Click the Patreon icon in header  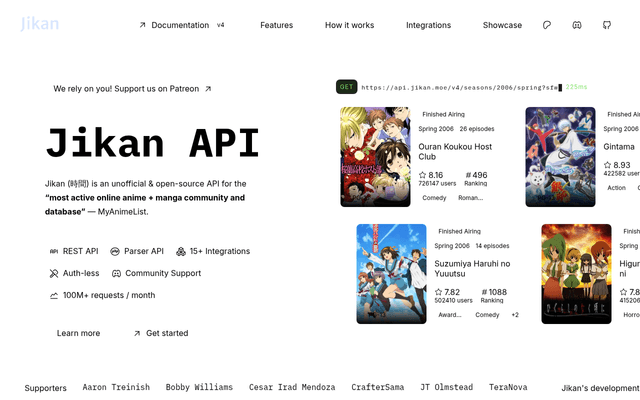point(547,25)
